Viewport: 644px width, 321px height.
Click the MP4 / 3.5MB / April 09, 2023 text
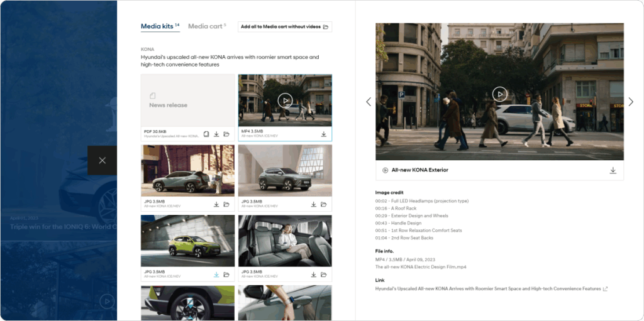click(x=405, y=260)
